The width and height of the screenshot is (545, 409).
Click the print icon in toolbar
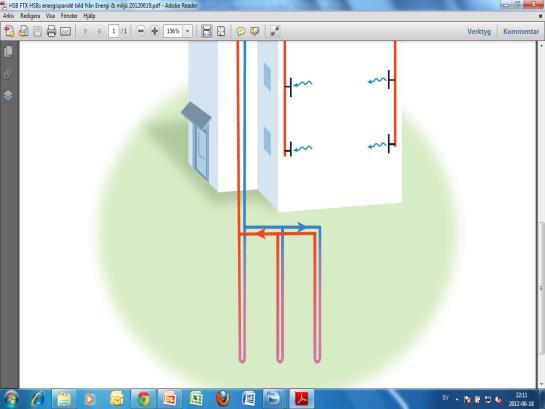click(51, 31)
